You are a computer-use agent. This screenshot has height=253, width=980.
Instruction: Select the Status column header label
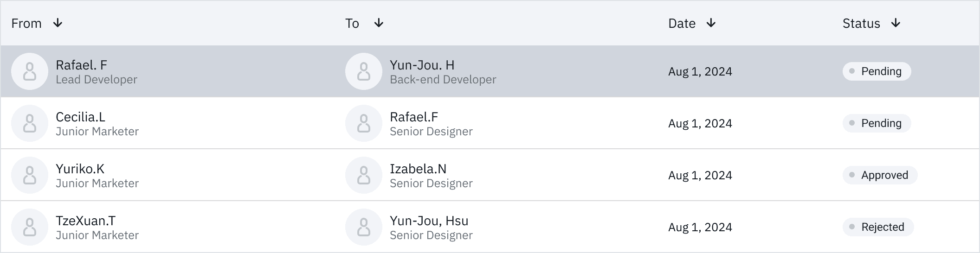(861, 23)
